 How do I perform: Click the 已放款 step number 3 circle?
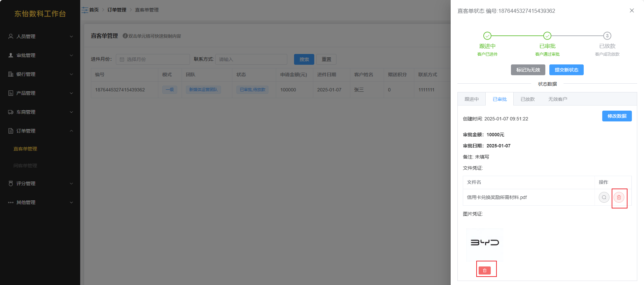[607, 36]
